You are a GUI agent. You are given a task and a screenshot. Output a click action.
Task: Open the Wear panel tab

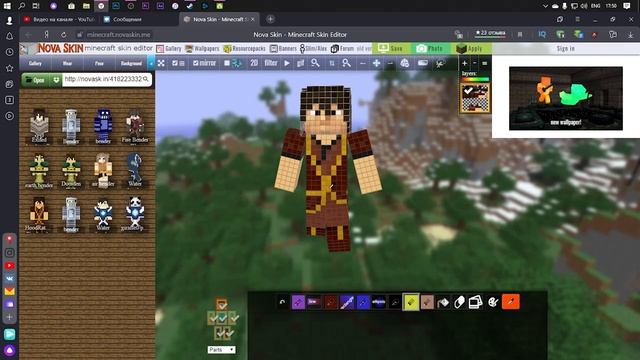click(67, 63)
